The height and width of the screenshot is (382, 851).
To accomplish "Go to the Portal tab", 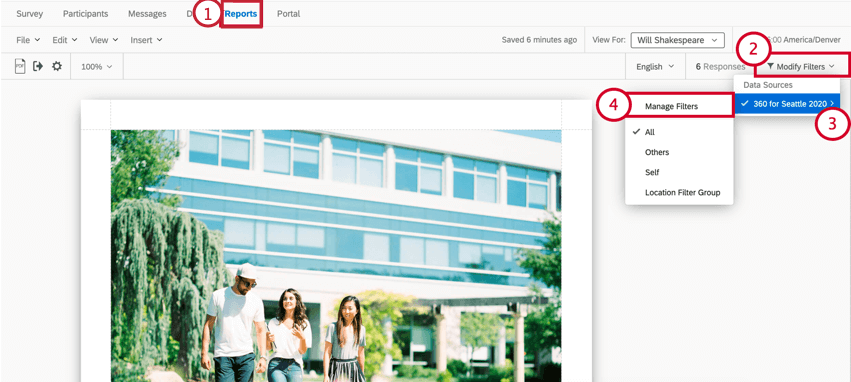I will click(x=288, y=14).
